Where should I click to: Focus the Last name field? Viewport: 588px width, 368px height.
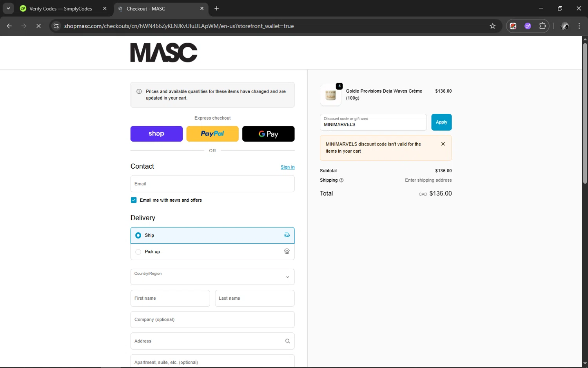pos(255,298)
